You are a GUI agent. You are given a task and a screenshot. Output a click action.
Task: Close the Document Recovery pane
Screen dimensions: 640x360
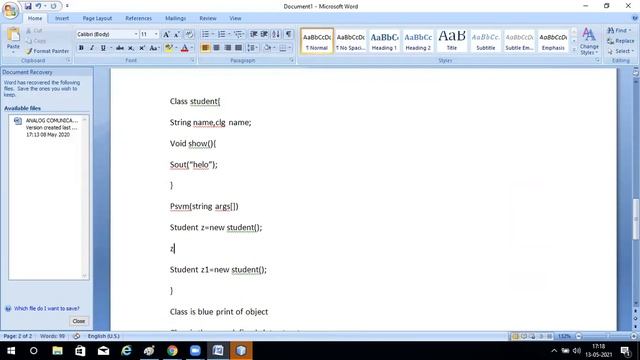[78, 321]
